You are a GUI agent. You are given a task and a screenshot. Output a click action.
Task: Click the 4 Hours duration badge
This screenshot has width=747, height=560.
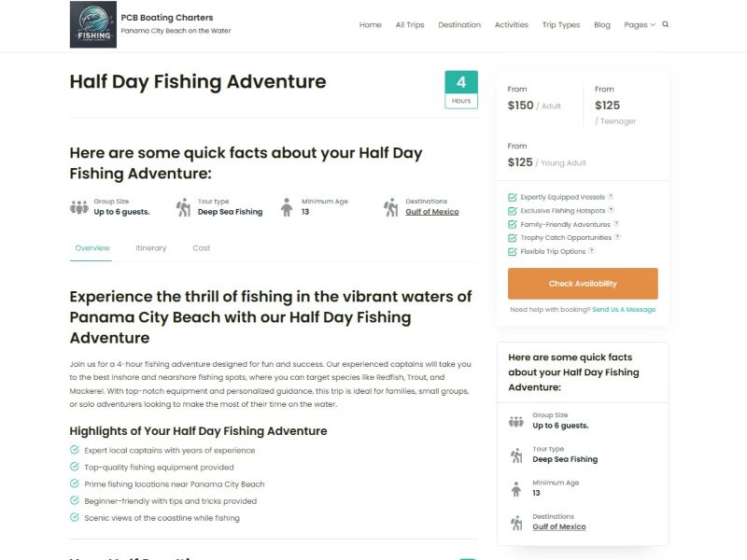click(461, 90)
